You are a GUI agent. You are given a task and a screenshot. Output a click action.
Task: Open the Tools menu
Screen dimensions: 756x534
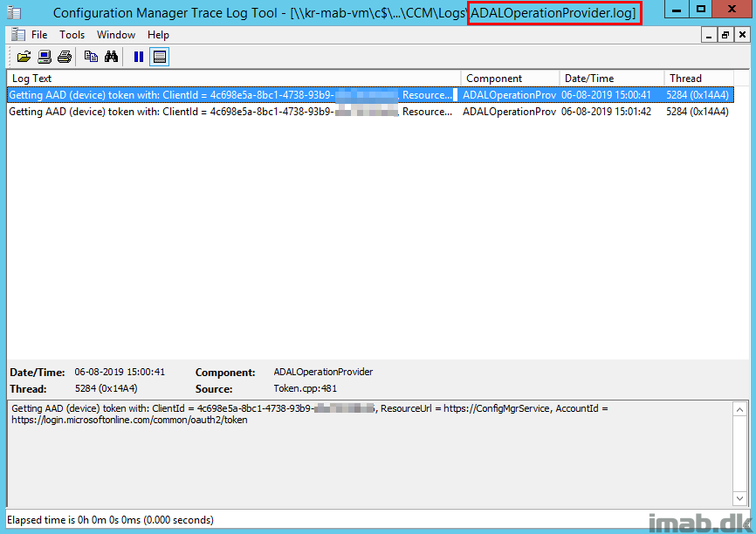[x=72, y=35]
